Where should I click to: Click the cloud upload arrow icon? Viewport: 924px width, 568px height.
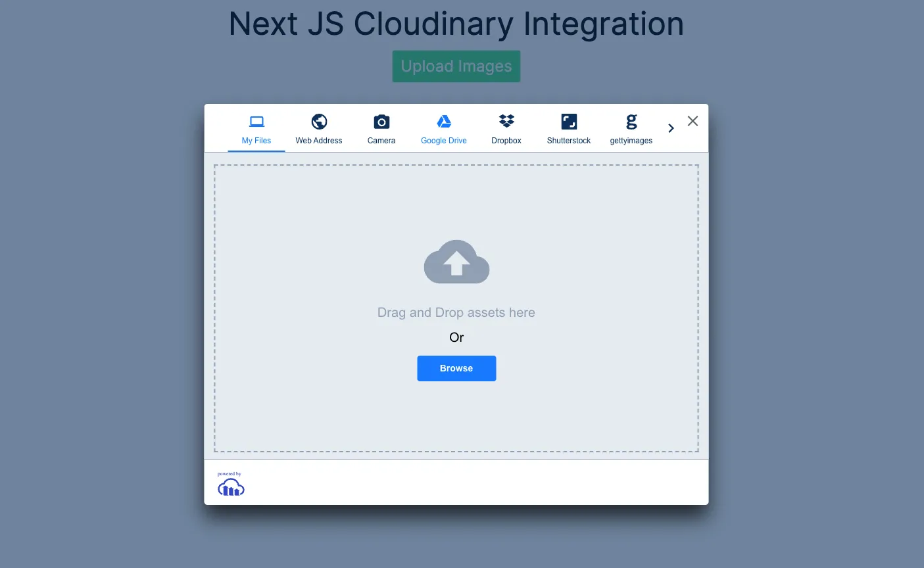(456, 262)
